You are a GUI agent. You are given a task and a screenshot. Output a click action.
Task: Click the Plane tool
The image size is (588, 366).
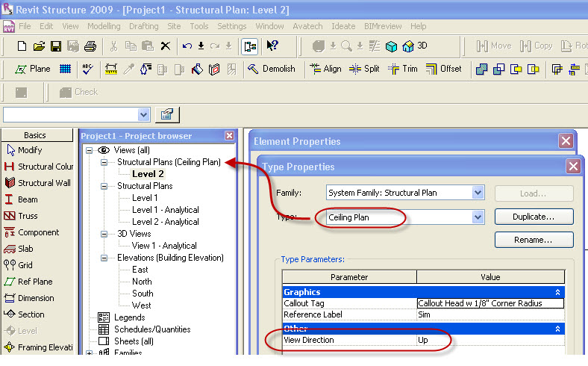coord(32,69)
